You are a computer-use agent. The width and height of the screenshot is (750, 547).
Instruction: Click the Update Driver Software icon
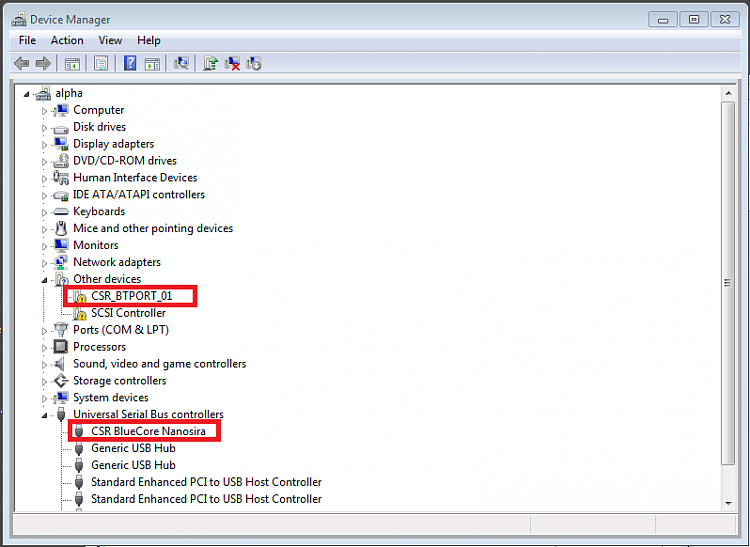[210, 63]
